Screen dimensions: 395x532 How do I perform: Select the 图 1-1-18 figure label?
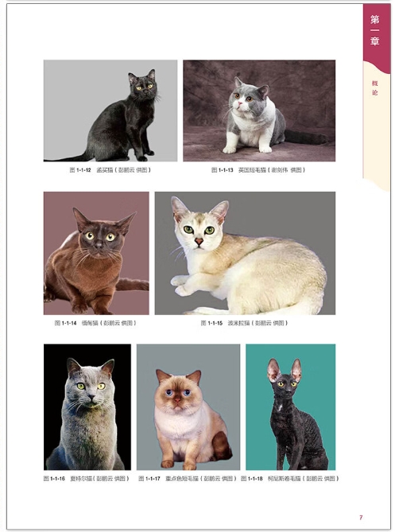[x=252, y=479]
